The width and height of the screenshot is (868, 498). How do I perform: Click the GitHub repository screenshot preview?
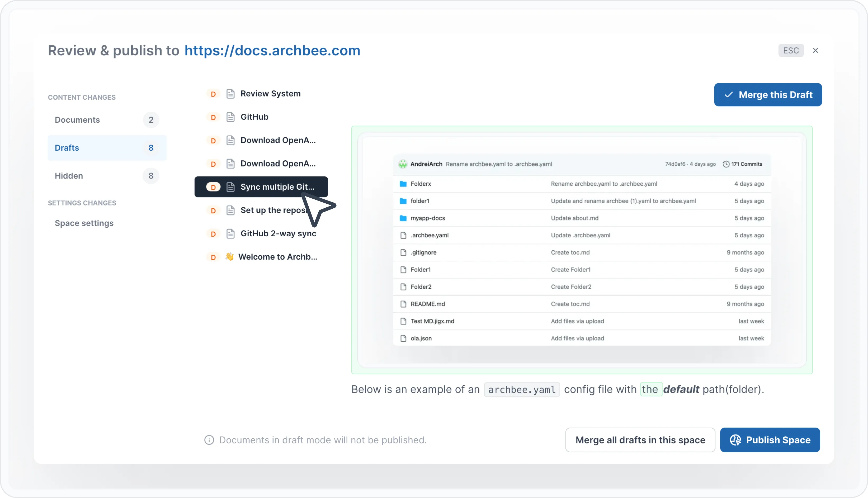582,250
